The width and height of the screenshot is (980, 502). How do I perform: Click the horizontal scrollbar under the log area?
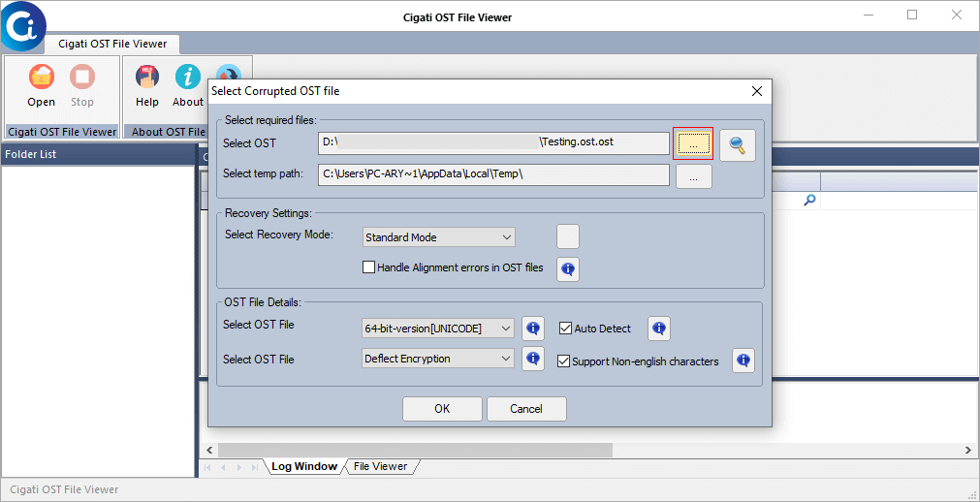click(586, 450)
